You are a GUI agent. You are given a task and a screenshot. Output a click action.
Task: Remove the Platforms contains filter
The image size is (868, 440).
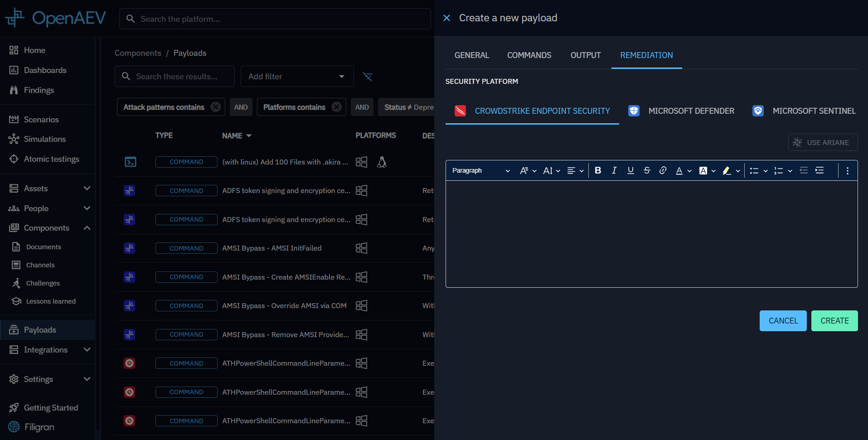tap(337, 107)
